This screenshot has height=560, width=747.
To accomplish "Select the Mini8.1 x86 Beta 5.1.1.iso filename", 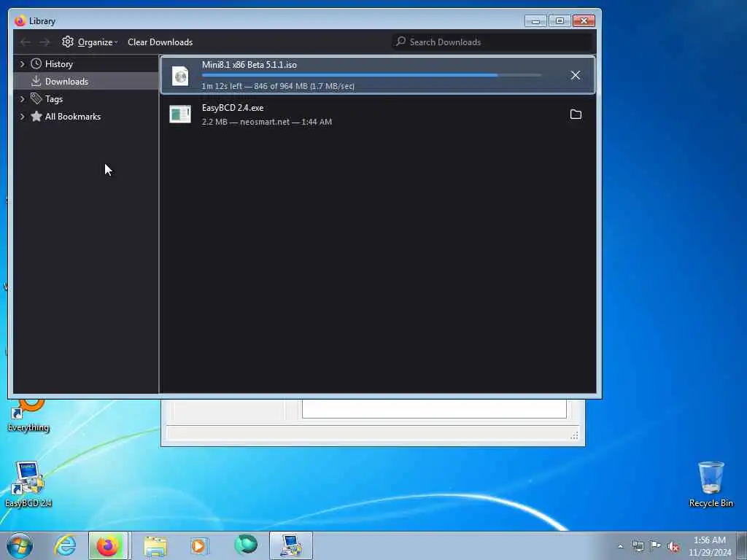I will (249, 65).
